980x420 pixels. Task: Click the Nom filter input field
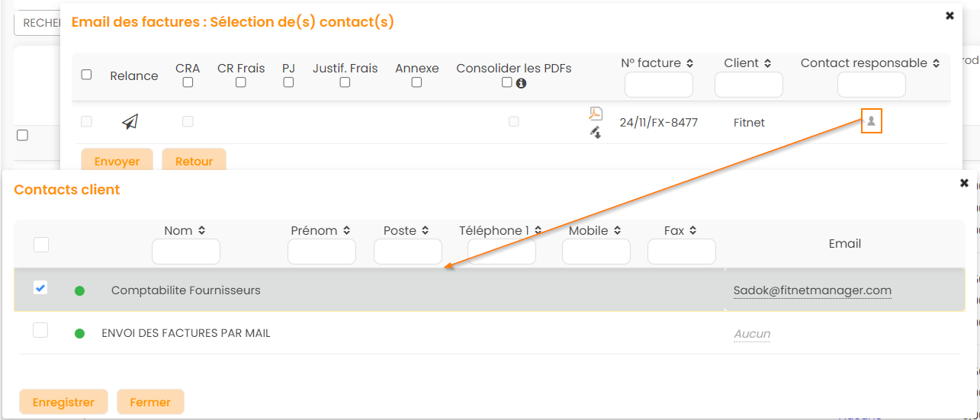pyautogui.click(x=186, y=251)
